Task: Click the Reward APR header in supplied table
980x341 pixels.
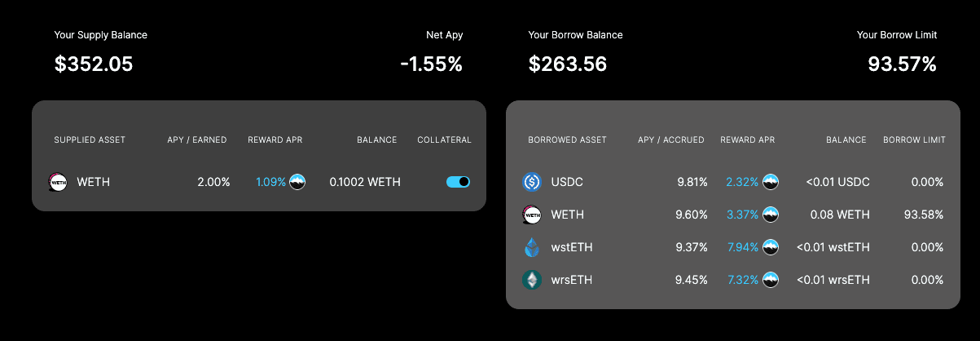Action: 275,140
